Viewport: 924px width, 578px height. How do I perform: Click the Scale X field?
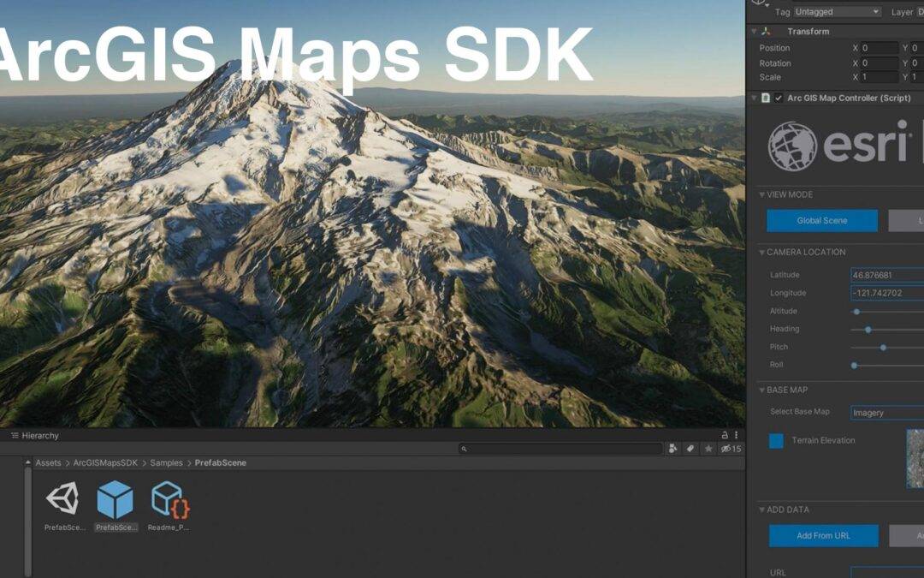[x=880, y=77]
